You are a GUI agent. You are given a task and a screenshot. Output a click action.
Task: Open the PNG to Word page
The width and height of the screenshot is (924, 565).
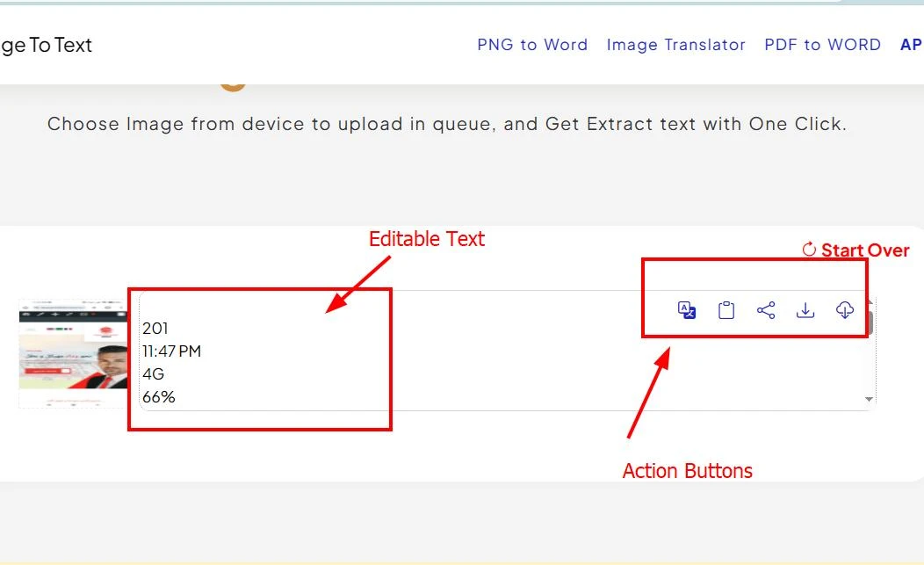tap(532, 45)
